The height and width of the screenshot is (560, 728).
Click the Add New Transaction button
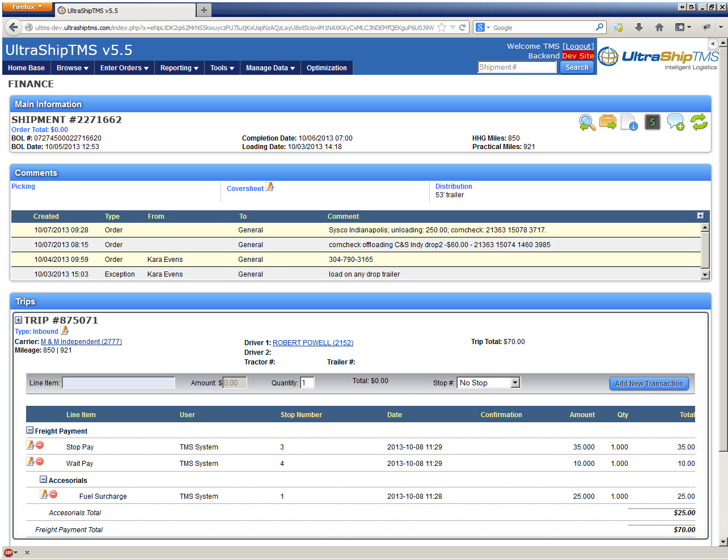[x=649, y=384]
